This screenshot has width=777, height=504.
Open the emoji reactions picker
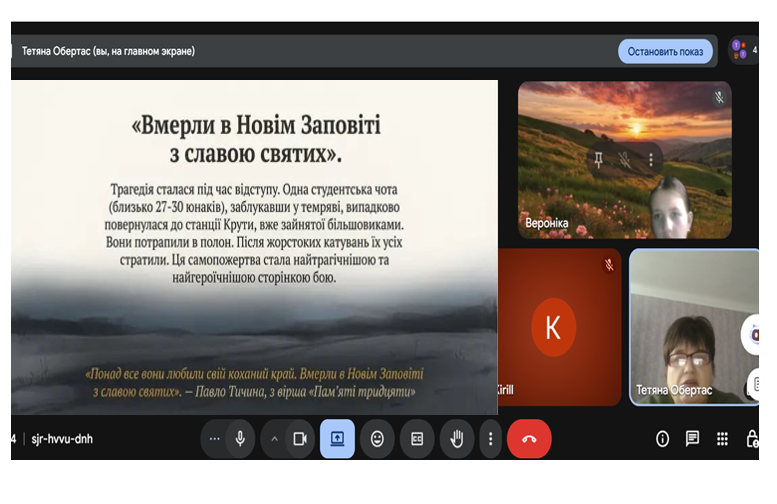coord(377,438)
